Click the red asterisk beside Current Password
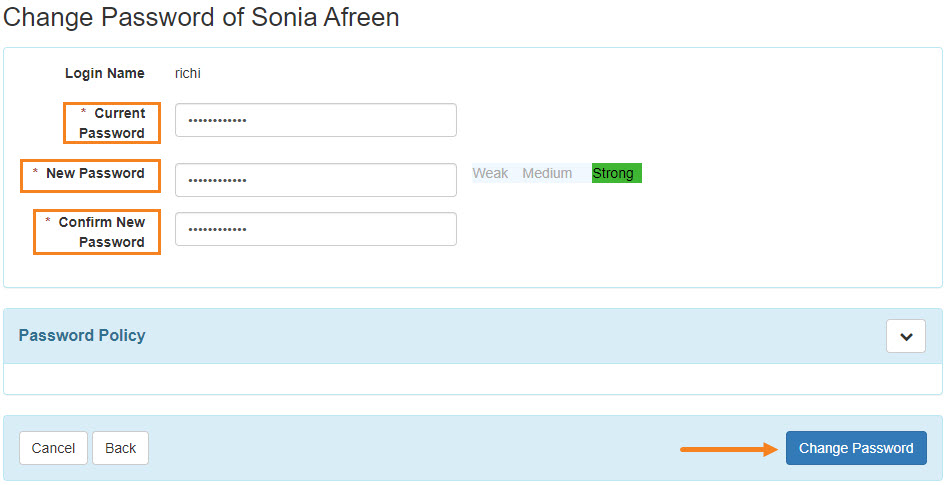Image resolution: width=946 pixels, height=485 pixels. [x=84, y=113]
